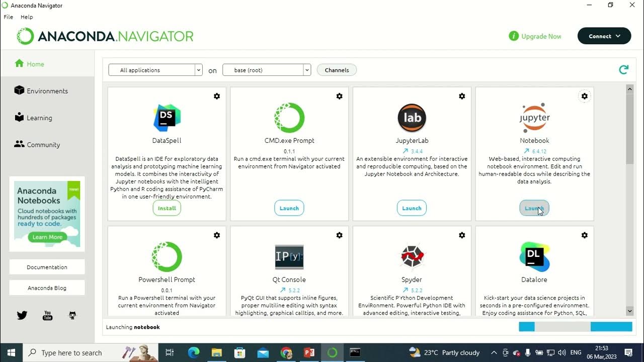The width and height of the screenshot is (644, 362).
Task: Open Microsoft Edge from taskbar
Action: 194,353
